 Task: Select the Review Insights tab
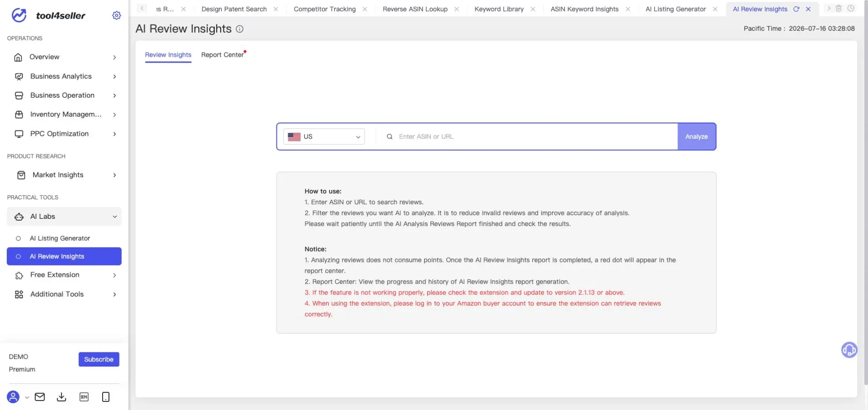coord(168,55)
